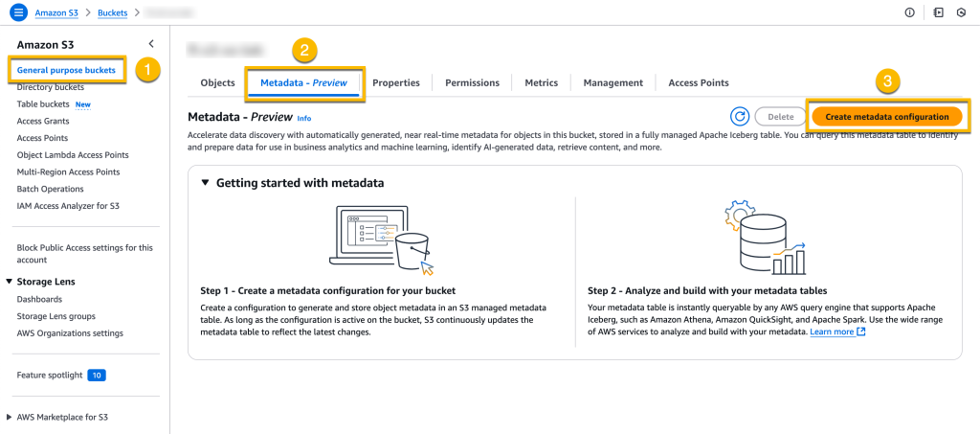Click the Feature spotlight 10 badge

tap(97, 376)
